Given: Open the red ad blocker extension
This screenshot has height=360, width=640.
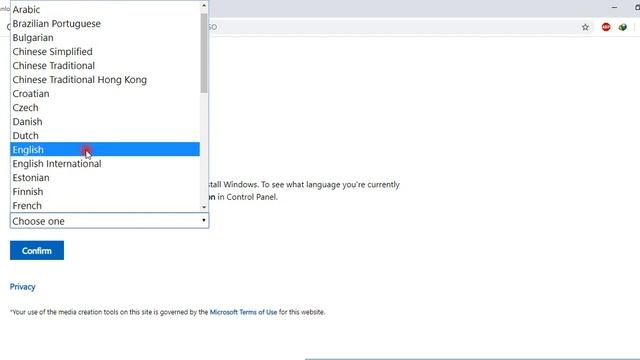Looking at the screenshot, I should 606,27.
